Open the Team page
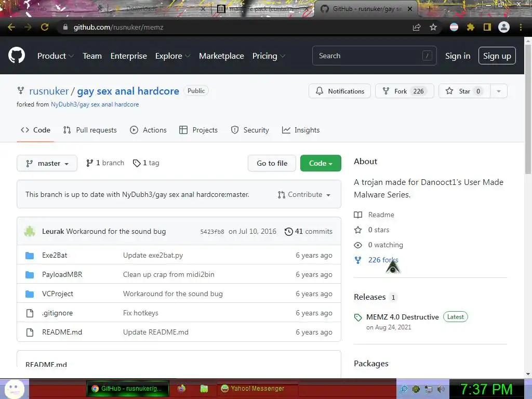Image resolution: width=532 pixels, height=399 pixels. (x=92, y=56)
